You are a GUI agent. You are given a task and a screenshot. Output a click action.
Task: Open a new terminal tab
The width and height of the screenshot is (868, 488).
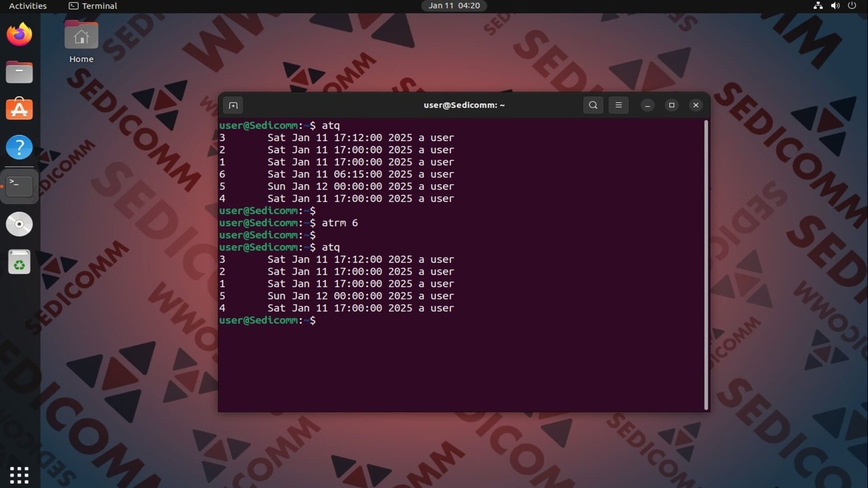233,105
